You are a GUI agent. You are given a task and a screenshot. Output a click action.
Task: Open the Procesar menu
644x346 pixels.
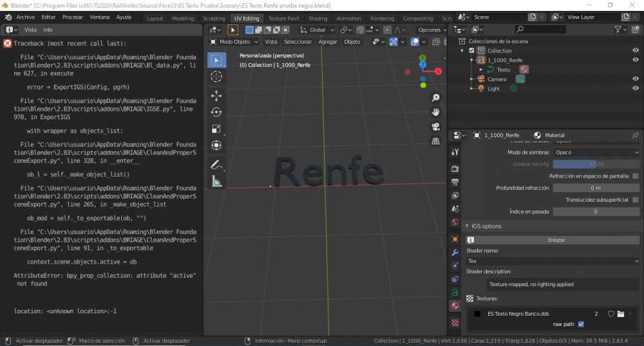[73, 17]
